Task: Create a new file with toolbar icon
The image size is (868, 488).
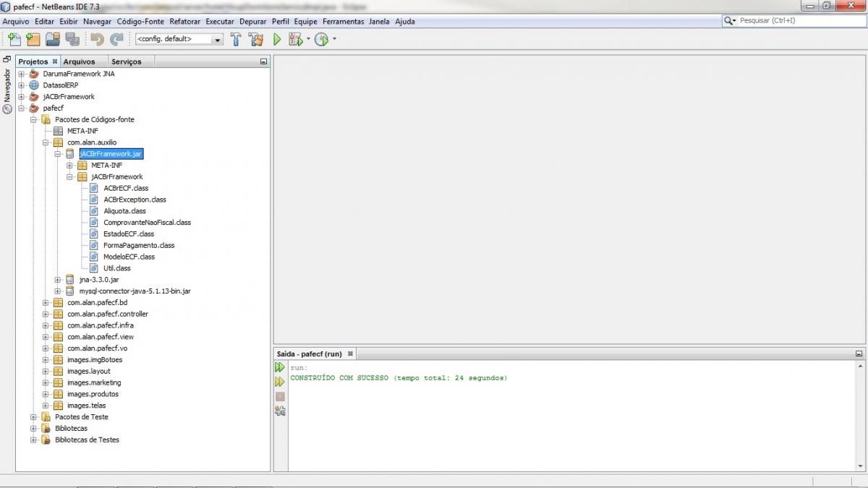Action: (x=14, y=39)
